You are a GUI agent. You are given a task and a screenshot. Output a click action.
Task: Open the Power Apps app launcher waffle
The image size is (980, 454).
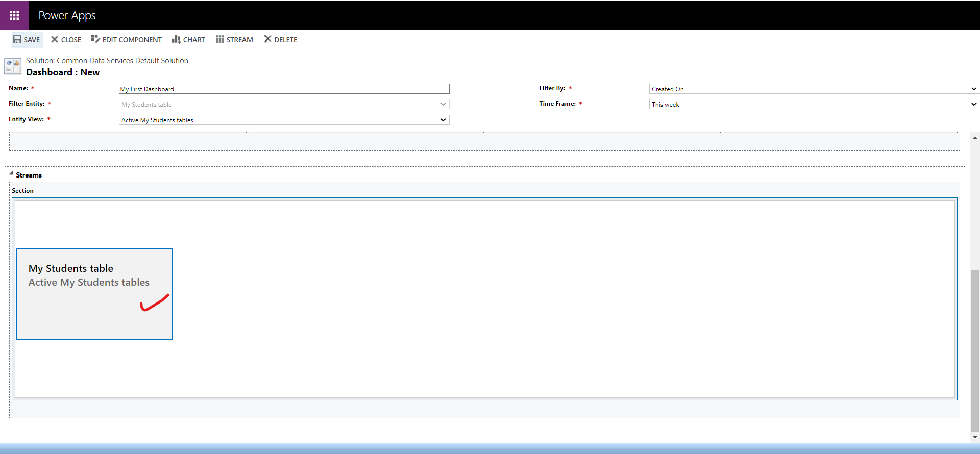pyautogui.click(x=14, y=15)
